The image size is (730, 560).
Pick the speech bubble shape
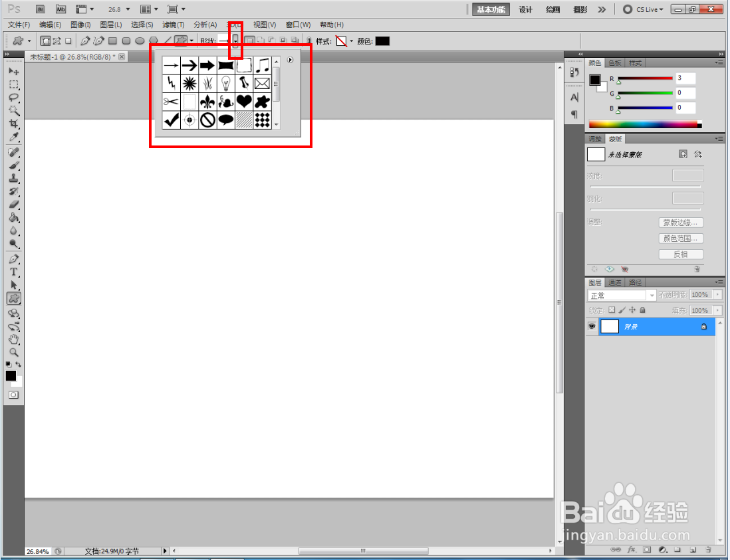(226, 120)
